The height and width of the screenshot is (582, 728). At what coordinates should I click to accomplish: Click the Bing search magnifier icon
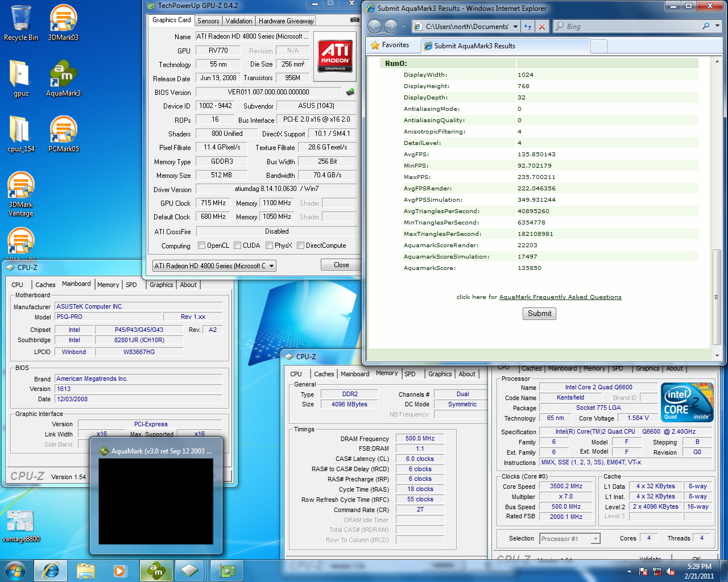point(706,26)
